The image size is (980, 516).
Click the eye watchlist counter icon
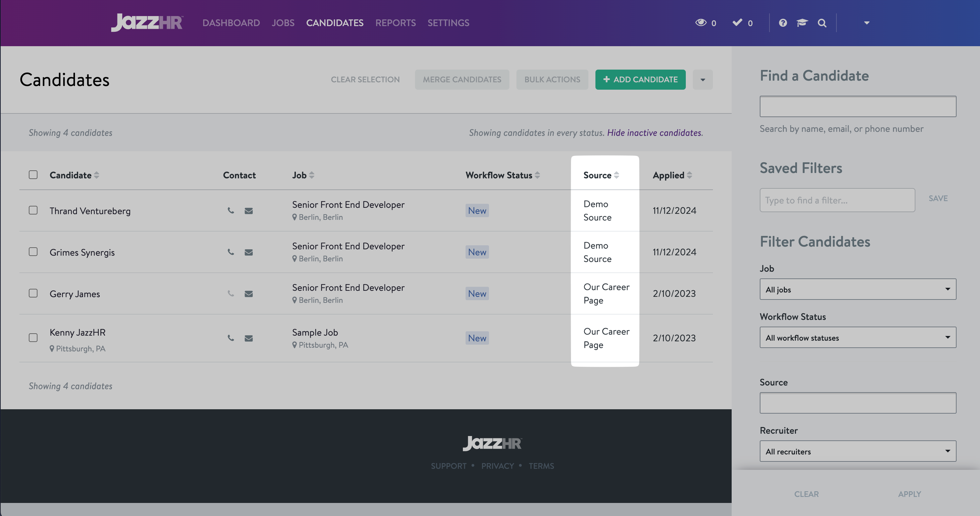click(701, 22)
